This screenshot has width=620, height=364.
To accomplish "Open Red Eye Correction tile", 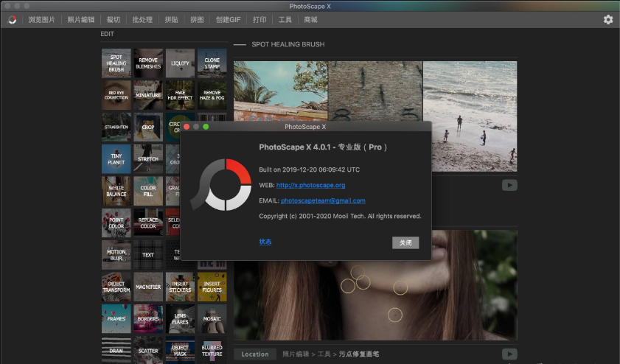I will 116,95.
